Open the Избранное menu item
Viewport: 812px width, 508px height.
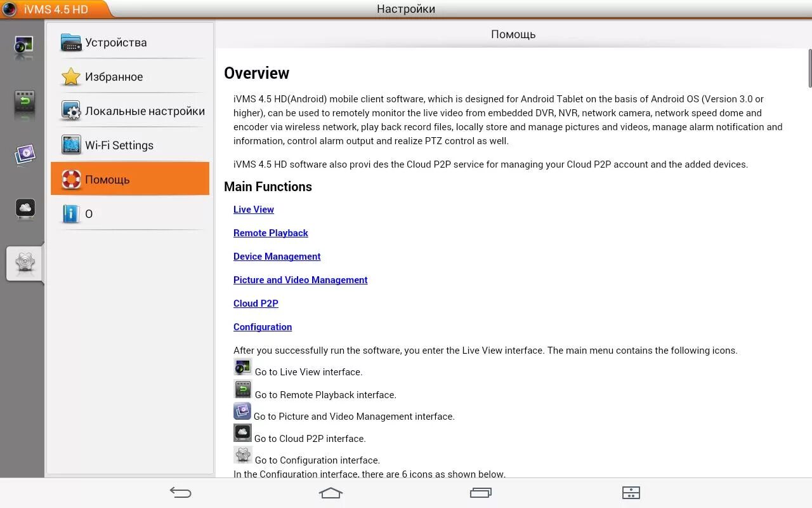pyautogui.click(x=130, y=77)
